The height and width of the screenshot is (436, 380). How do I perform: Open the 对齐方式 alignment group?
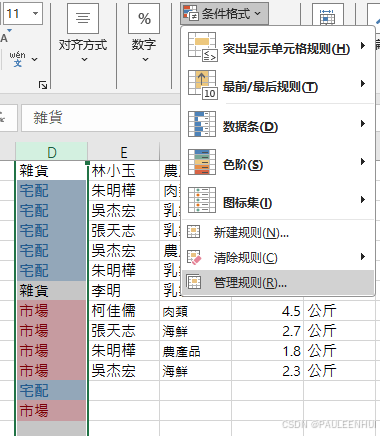(83, 45)
